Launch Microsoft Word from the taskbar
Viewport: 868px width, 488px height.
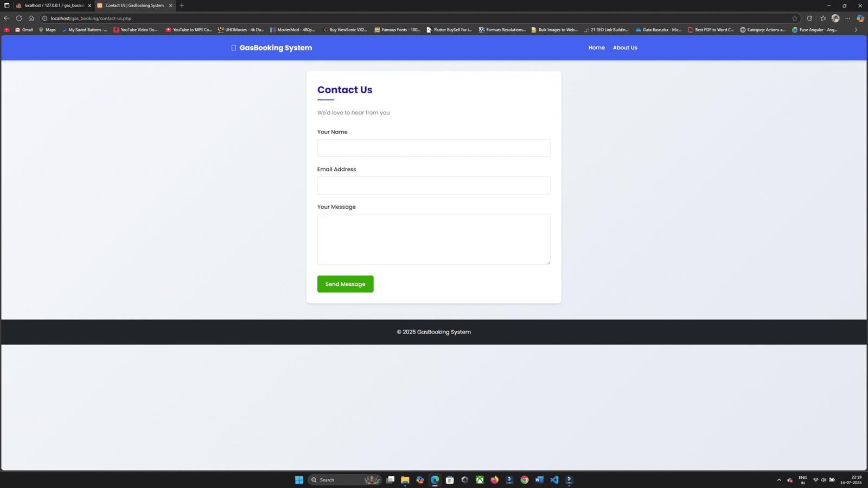(x=539, y=480)
